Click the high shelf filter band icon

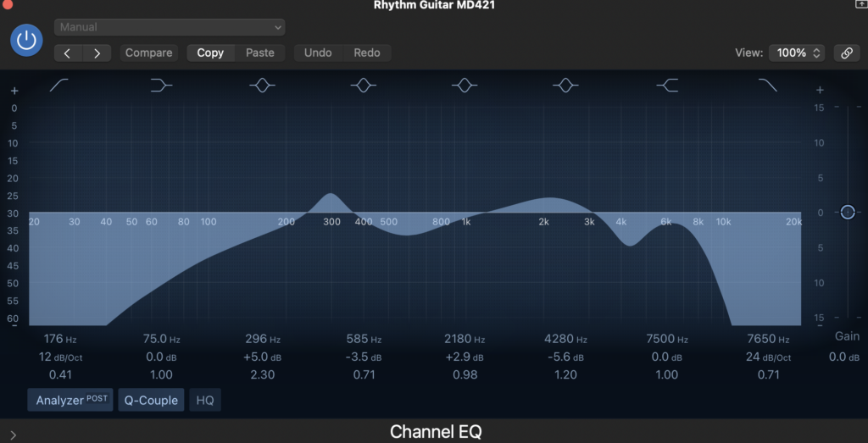(x=667, y=85)
